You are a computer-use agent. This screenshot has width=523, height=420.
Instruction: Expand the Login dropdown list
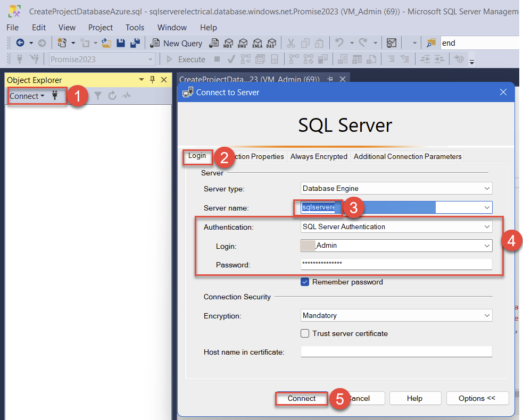click(487, 246)
